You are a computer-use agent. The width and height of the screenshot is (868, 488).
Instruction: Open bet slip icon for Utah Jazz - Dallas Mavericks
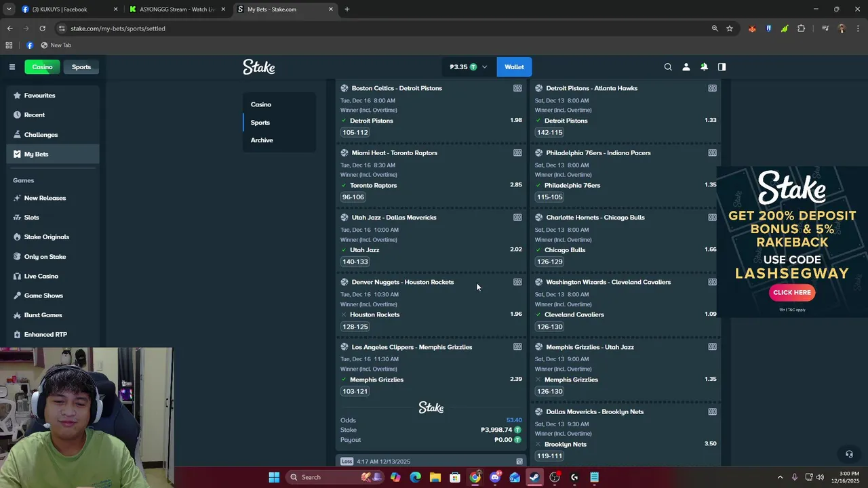point(517,218)
